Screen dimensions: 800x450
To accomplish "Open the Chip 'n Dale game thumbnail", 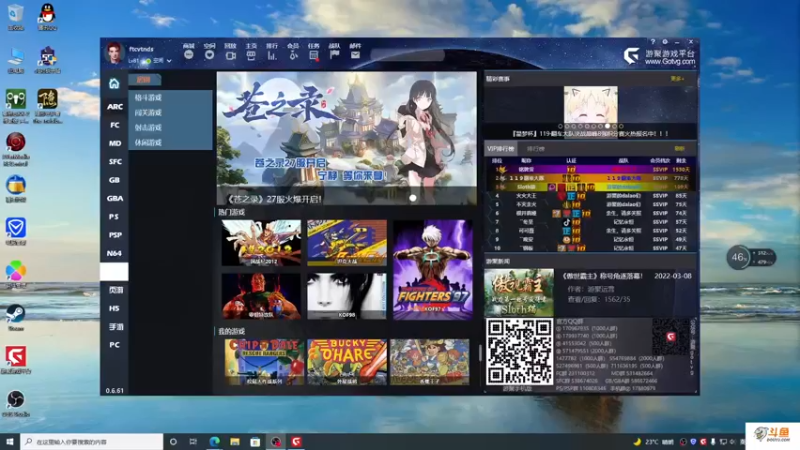I will pos(264,362).
